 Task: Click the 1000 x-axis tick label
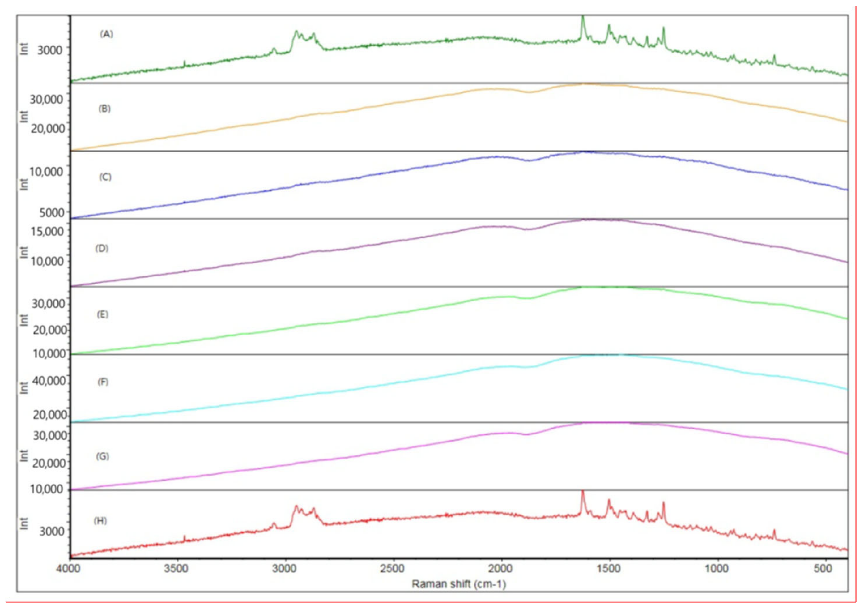717,569
